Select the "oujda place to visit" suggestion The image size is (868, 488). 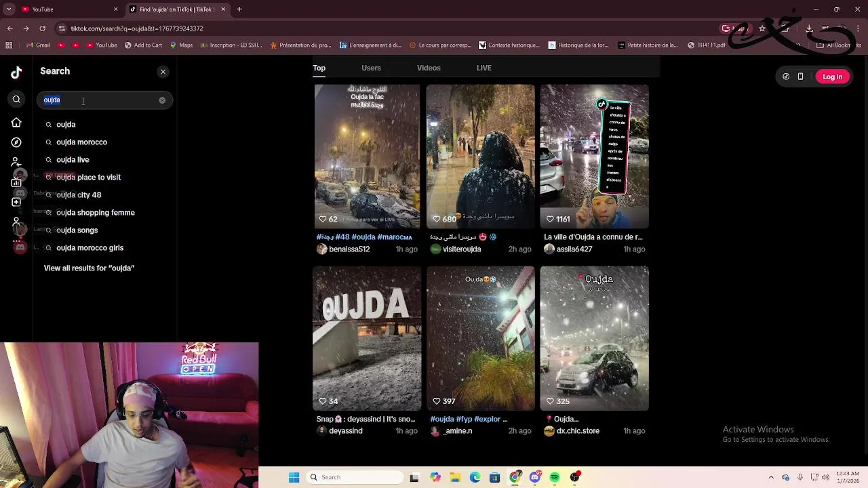click(x=105, y=177)
